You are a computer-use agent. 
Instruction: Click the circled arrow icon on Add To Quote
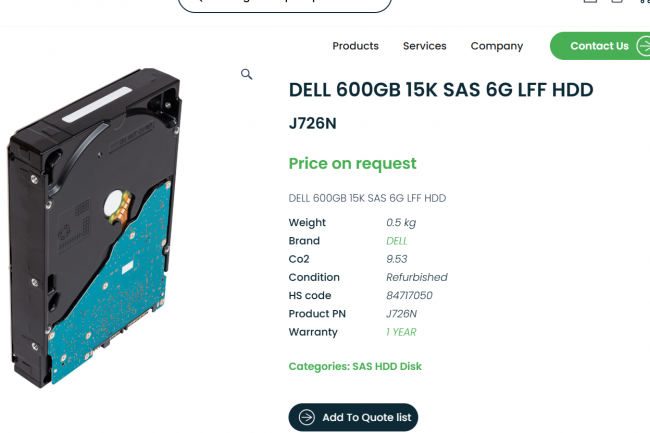click(x=307, y=417)
